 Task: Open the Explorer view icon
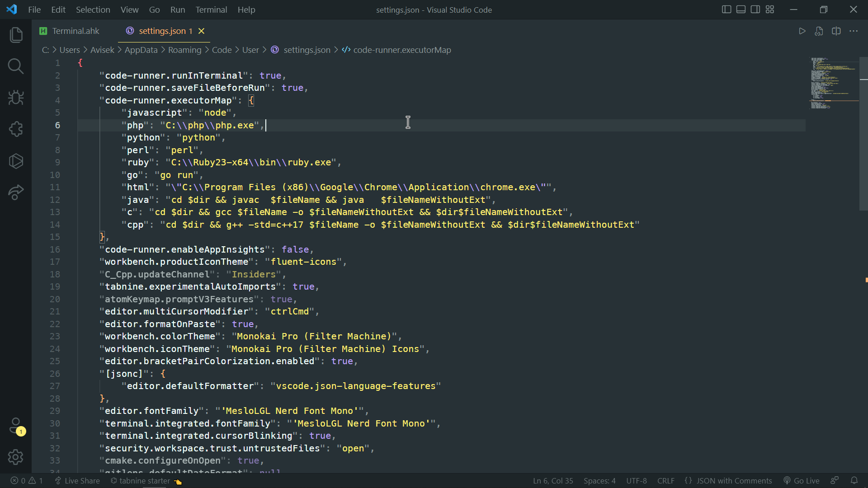point(16,34)
